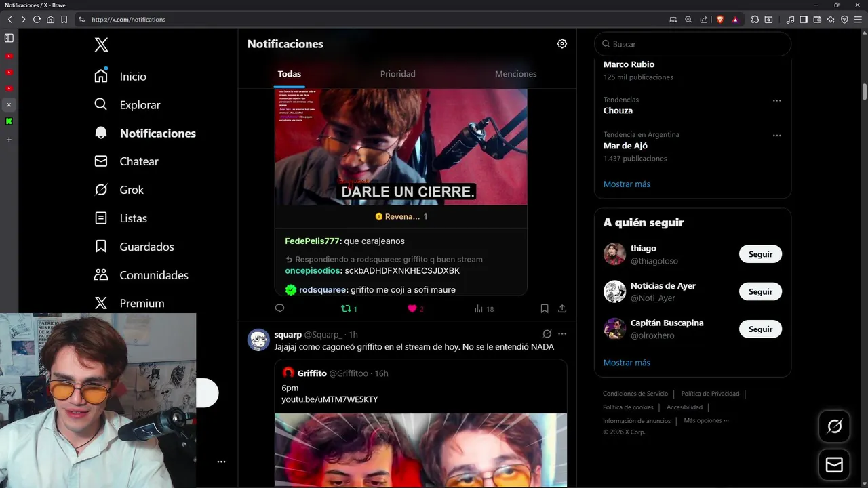The width and height of the screenshot is (868, 488).
Task: Open Leo AI sparkle icon in toolbar
Action: click(x=831, y=20)
